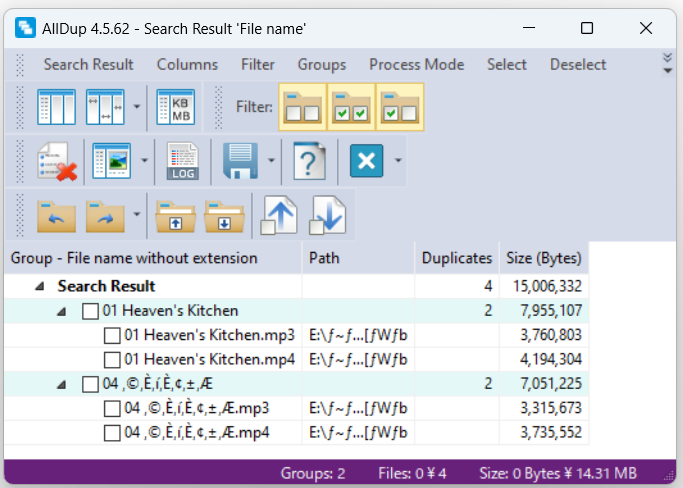Click the collapse all groups folder icon
The image size is (683, 488).
click(x=176, y=216)
